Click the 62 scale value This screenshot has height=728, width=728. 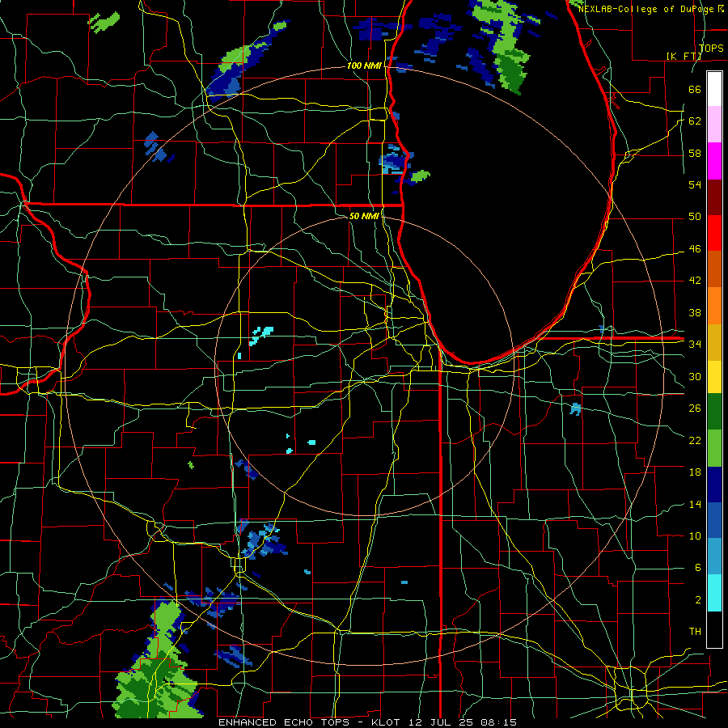(x=695, y=121)
